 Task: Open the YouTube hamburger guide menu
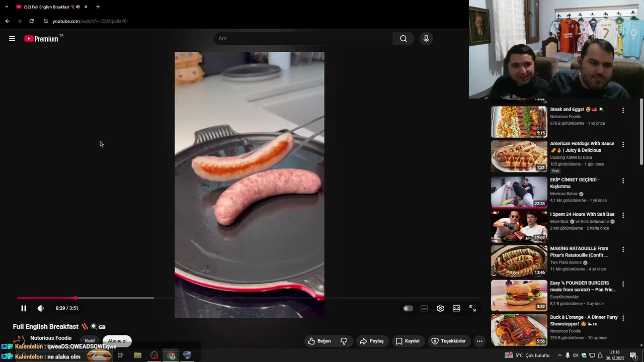(12, 39)
